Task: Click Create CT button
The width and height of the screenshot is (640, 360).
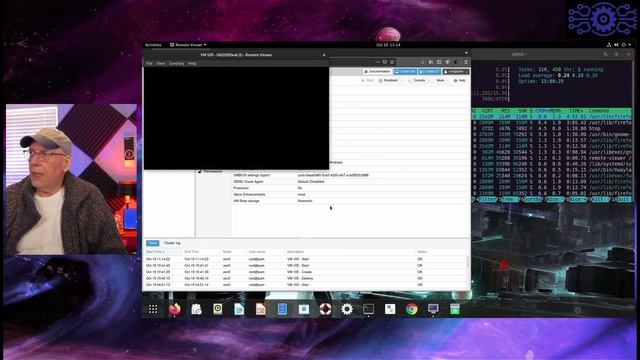Action: [429, 71]
